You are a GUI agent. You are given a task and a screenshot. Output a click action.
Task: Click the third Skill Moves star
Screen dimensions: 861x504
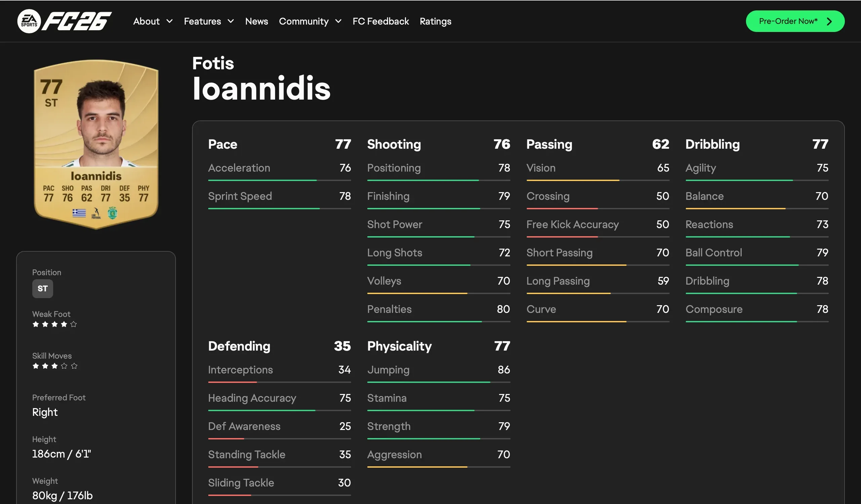pyautogui.click(x=55, y=366)
